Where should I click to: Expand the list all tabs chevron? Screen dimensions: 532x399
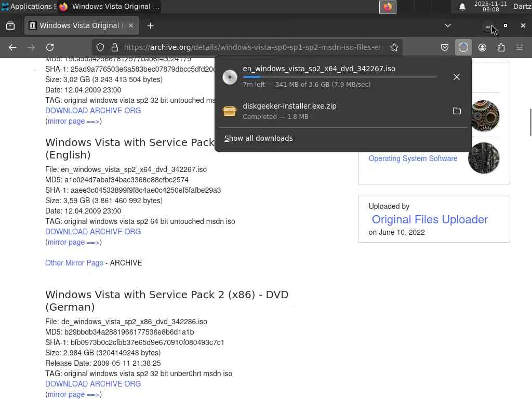tap(448, 25)
